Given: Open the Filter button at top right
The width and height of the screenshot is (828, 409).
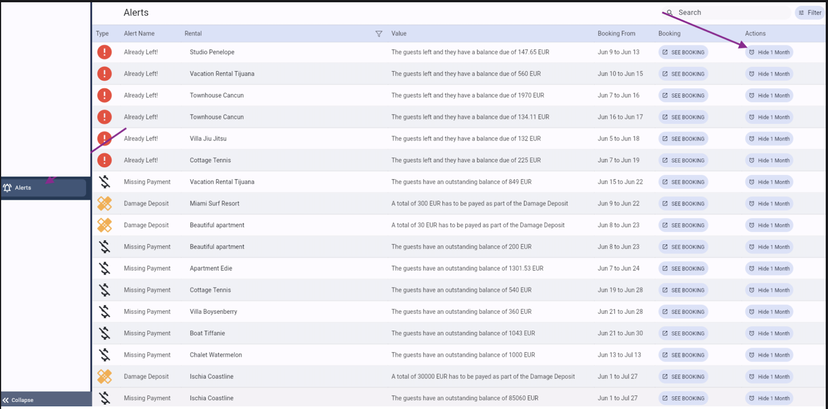Looking at the screenshot, I should (x=811, y=13).
